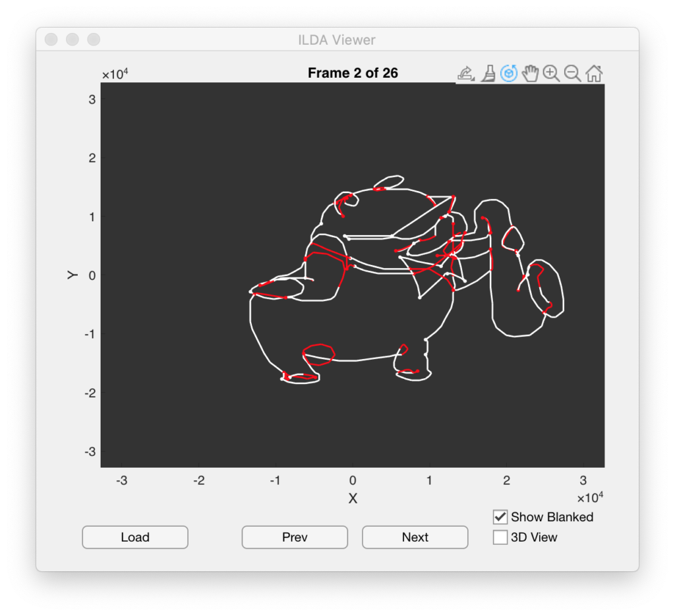Screen dimensions: 675x616
Task: Click the empty dark area below the drawing
Action: [x=353, y=425]
